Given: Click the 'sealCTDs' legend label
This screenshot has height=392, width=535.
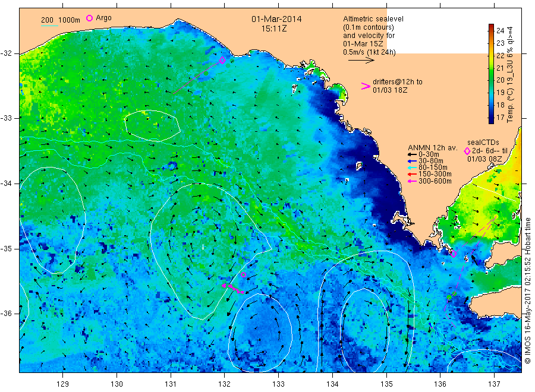Looking at the screenshot, I should click(x=483, y=143).
